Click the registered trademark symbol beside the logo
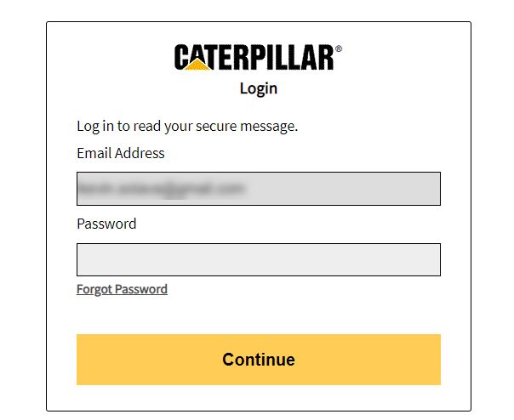 pos(339,49)
